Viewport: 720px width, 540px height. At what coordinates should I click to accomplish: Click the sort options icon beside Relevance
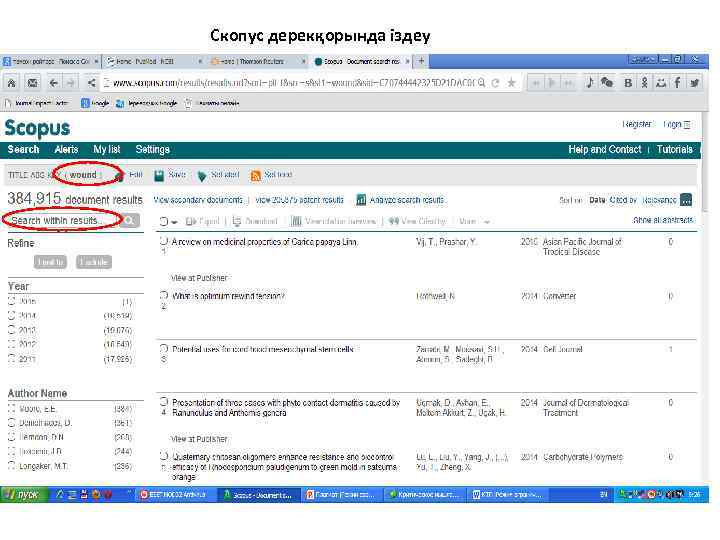point(686,200)
